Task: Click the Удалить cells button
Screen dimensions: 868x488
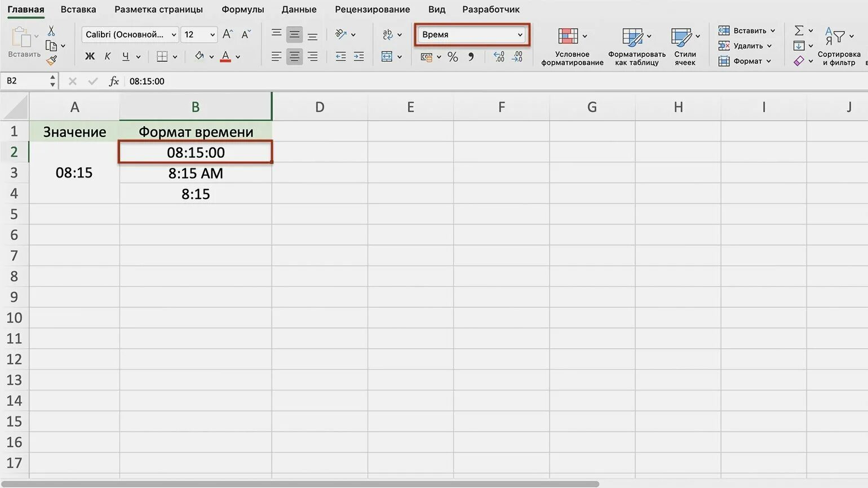Action: click(745, 46)
